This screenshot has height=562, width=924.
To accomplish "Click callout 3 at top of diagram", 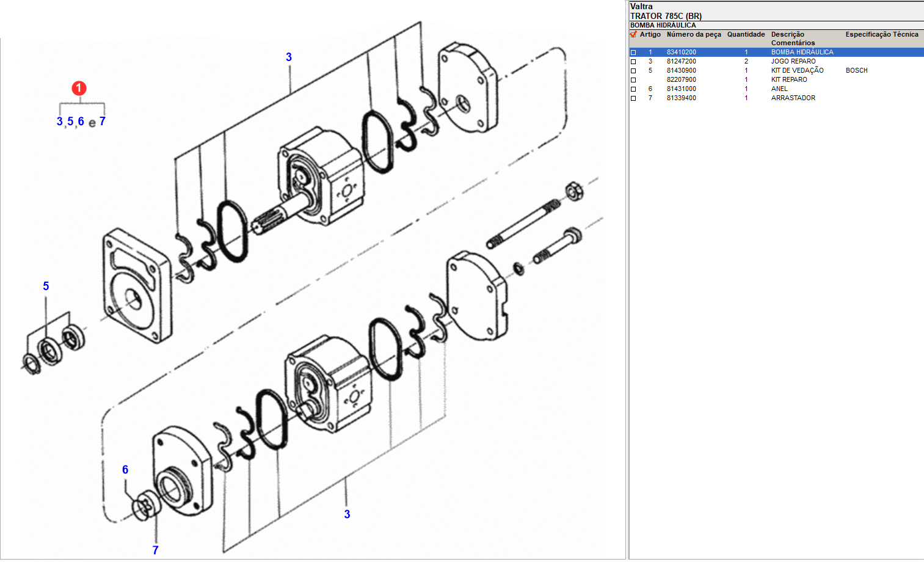I will point(289,57).
